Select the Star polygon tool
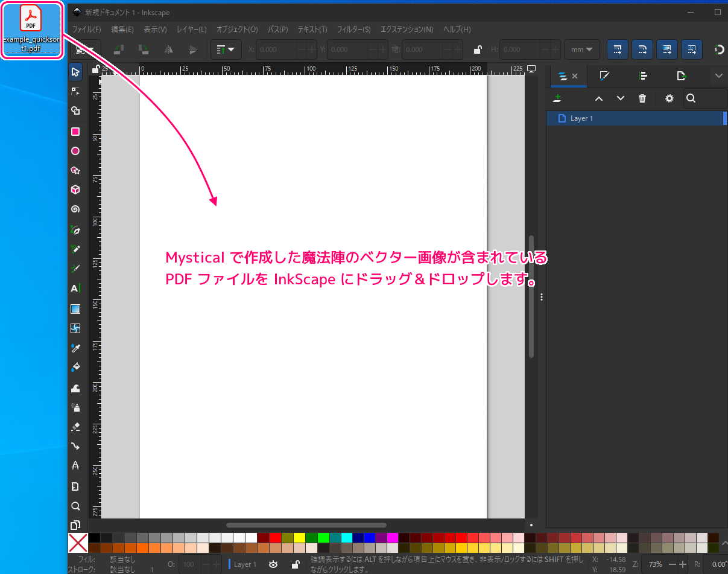The height and width of the screenshot is (574, 728). click(x=75, y=170)
